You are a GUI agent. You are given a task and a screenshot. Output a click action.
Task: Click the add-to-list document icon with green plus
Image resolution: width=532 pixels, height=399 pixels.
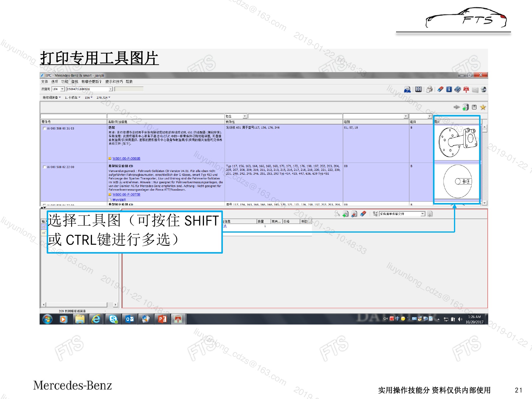coord(465,107)
